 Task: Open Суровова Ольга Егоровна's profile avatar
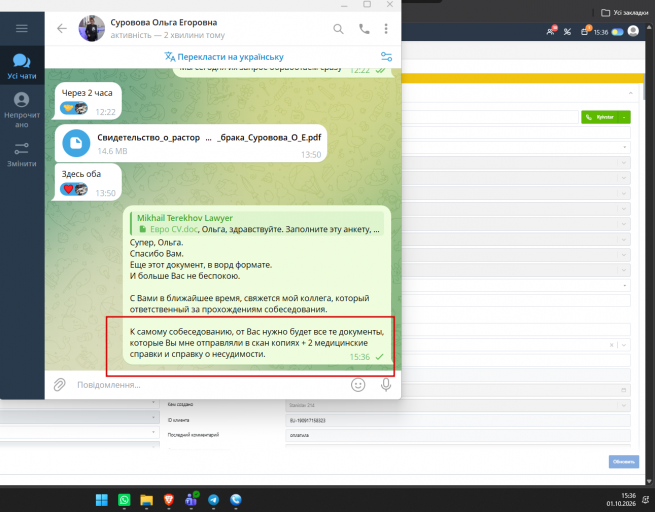pyautogui.click(x=92, y=28)
